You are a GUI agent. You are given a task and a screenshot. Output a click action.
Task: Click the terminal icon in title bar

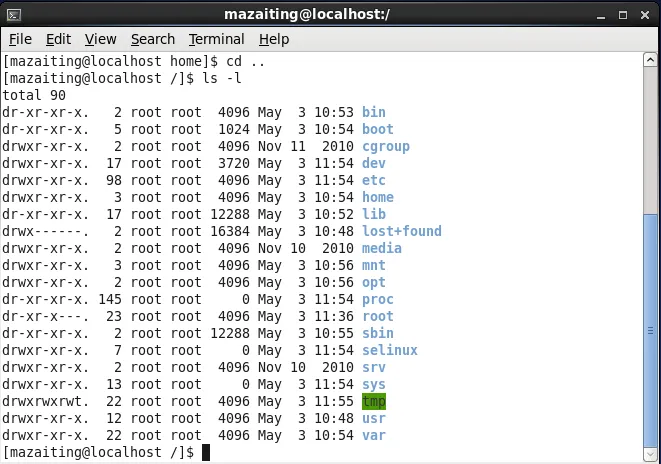pos(14,16)
